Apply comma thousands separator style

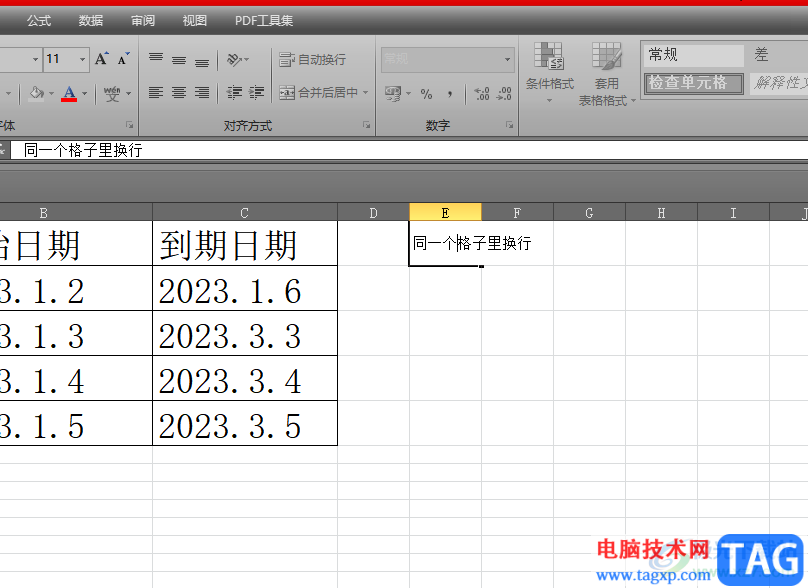(450, 94)
